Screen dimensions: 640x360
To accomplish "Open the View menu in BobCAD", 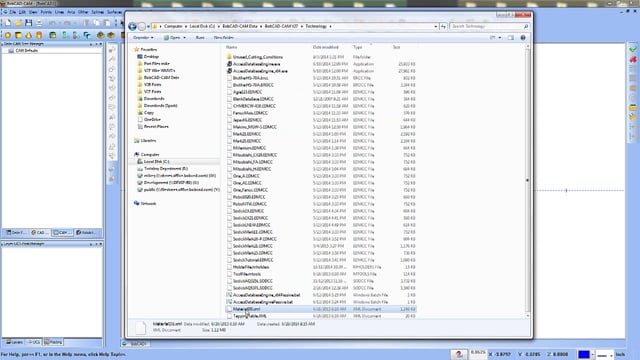I will 33,12.
